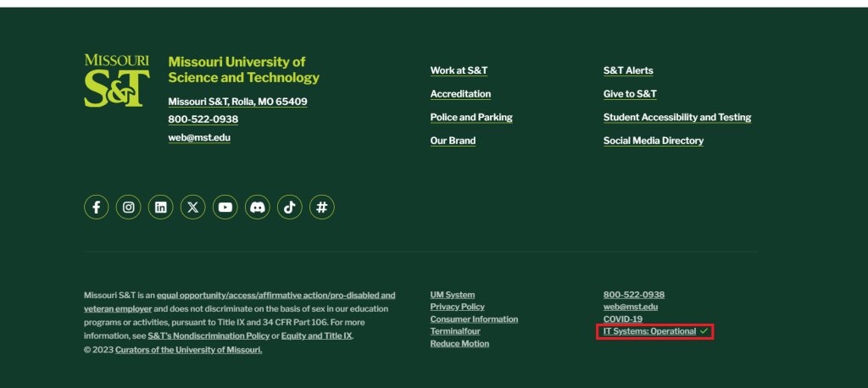Viewport: 868px width, 388px height.
Task: Click the large 800-522-0938 phone link under address
Action: [x=203, y=119]
